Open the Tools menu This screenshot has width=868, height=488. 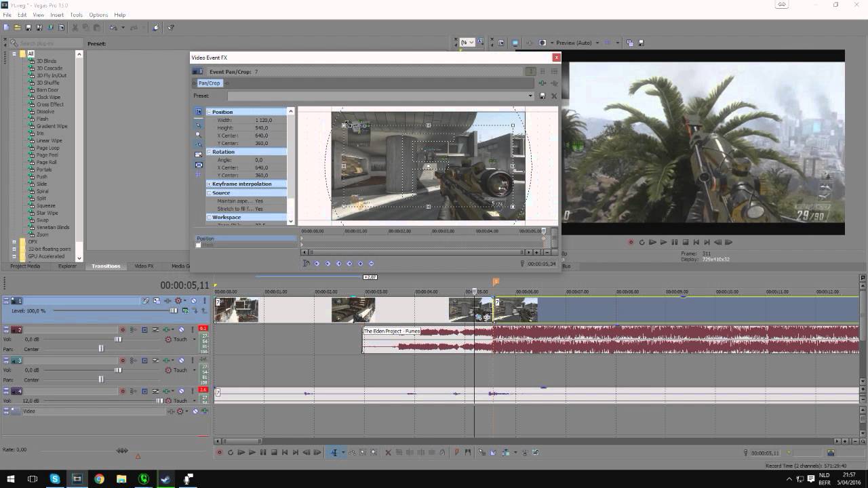coord(76,15)
